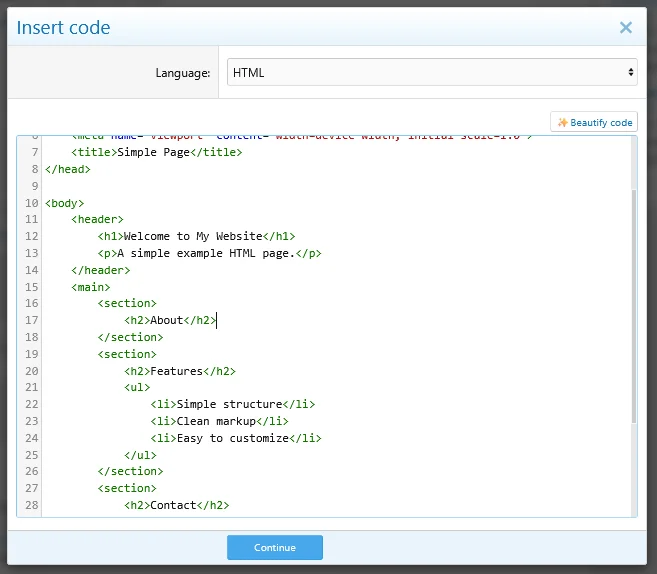The image size is (657, 574).
Task: Click the Continue button
Action: tap(275, 547)
